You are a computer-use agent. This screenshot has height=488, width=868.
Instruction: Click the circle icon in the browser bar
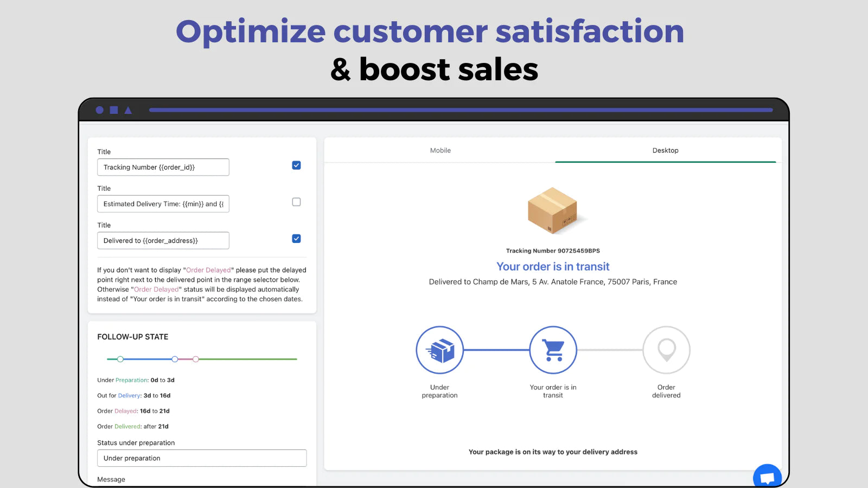[100, 110]
